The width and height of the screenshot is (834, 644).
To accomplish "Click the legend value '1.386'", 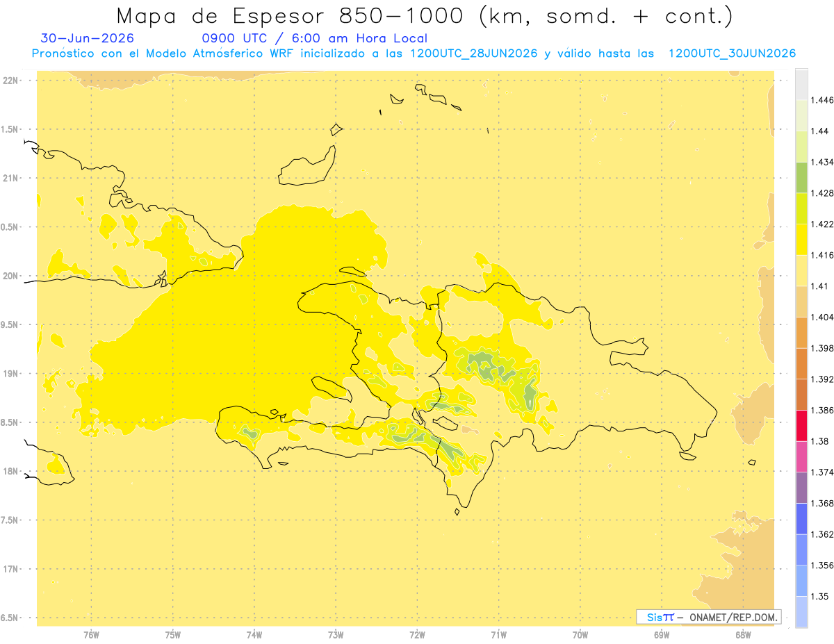I will pyautogui.click(x=823, y=410).
